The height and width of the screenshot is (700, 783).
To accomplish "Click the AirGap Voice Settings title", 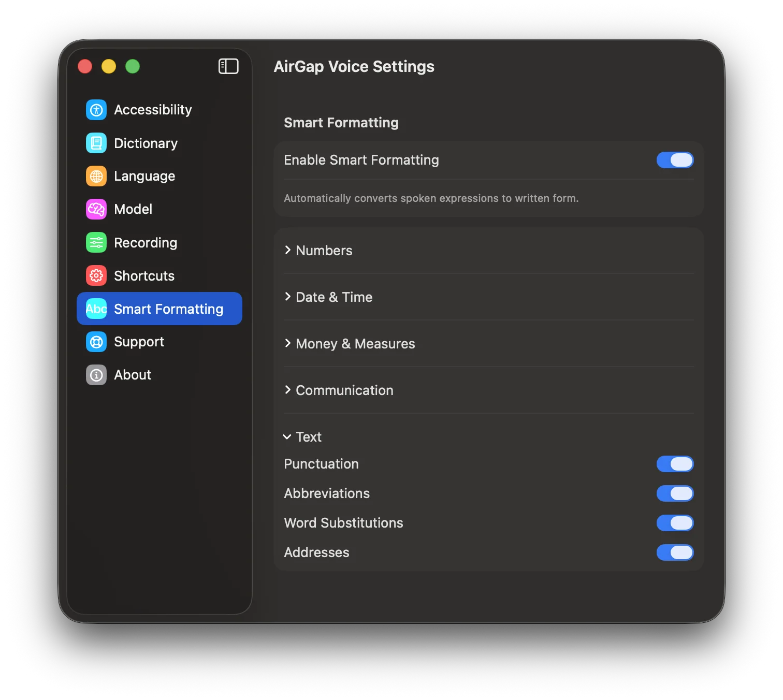I will (354, 66).
